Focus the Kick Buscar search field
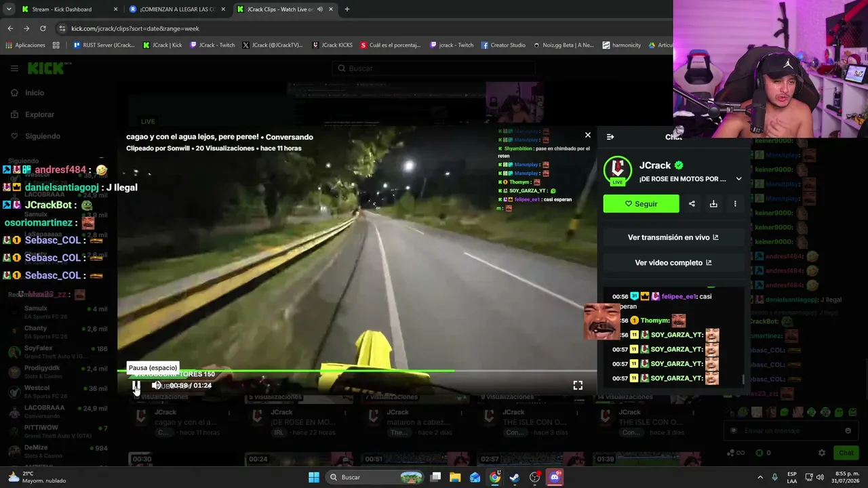This screenshot has width=868, height=488. coord(434,68)
